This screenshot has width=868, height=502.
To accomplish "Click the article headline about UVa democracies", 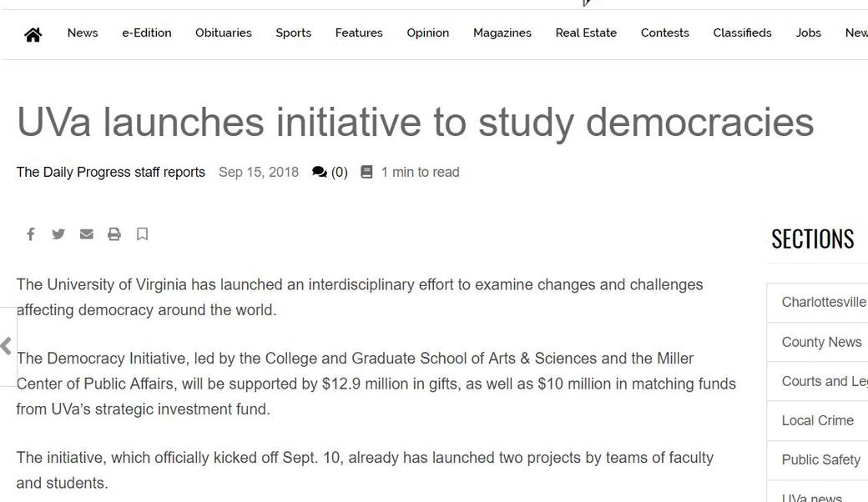I will [x=415, y=122].
